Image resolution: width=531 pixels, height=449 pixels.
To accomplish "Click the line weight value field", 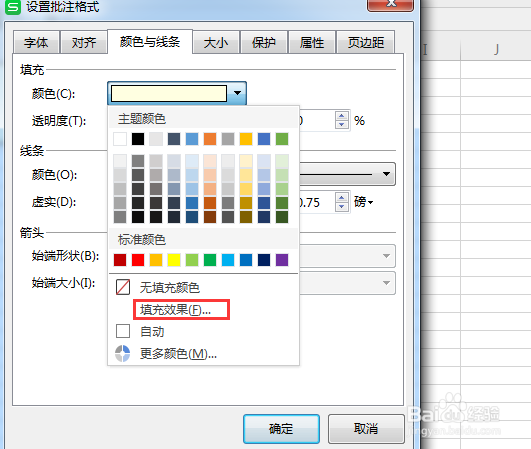I will point(317,202).
